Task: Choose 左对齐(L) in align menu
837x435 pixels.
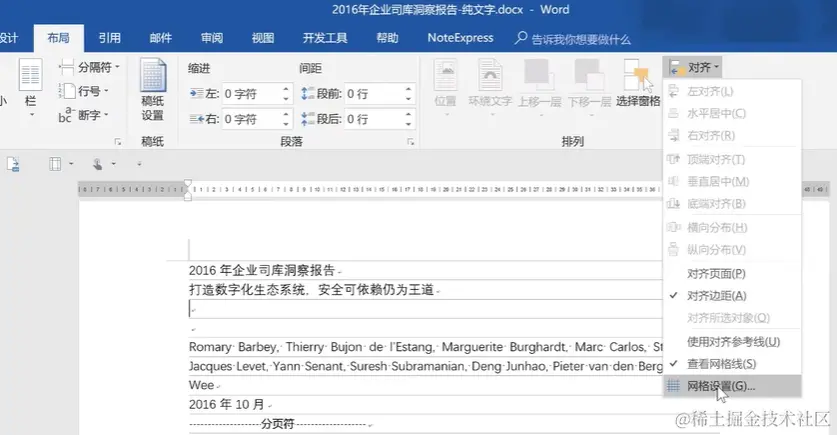Action: (732, 92)
